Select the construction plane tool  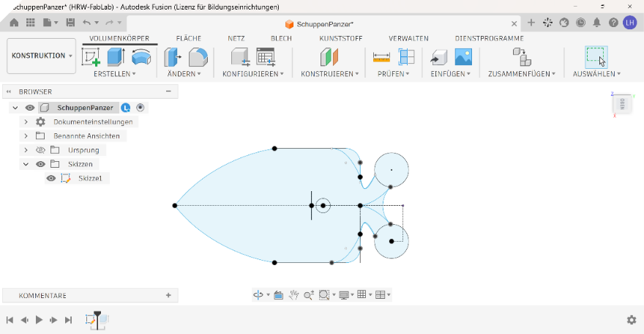pos(329,56)
